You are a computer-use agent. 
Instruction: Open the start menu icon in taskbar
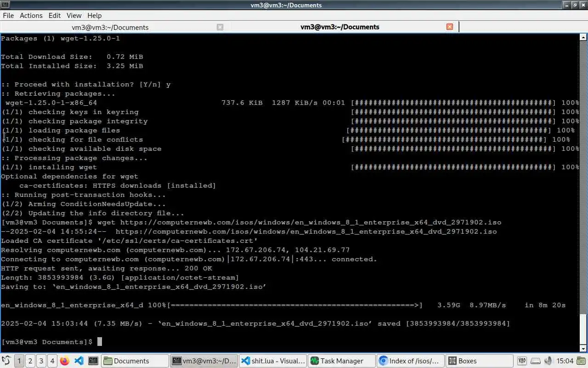(6, 361)
